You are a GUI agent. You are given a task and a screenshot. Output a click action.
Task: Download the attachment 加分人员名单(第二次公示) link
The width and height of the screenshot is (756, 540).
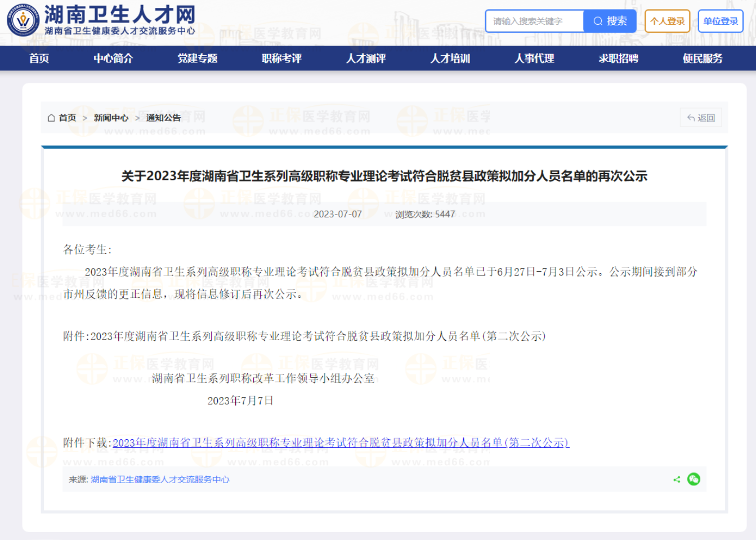pyautogui.click(x=341, y=443)
